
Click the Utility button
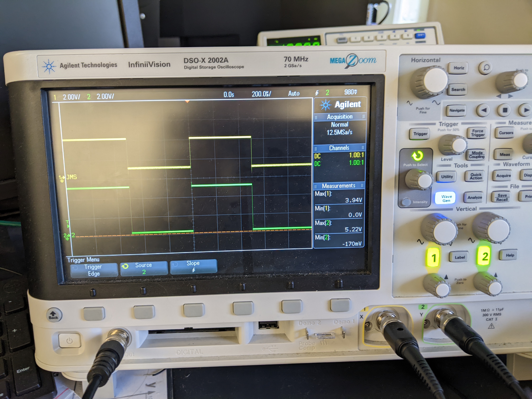click(x=447, y=177)
